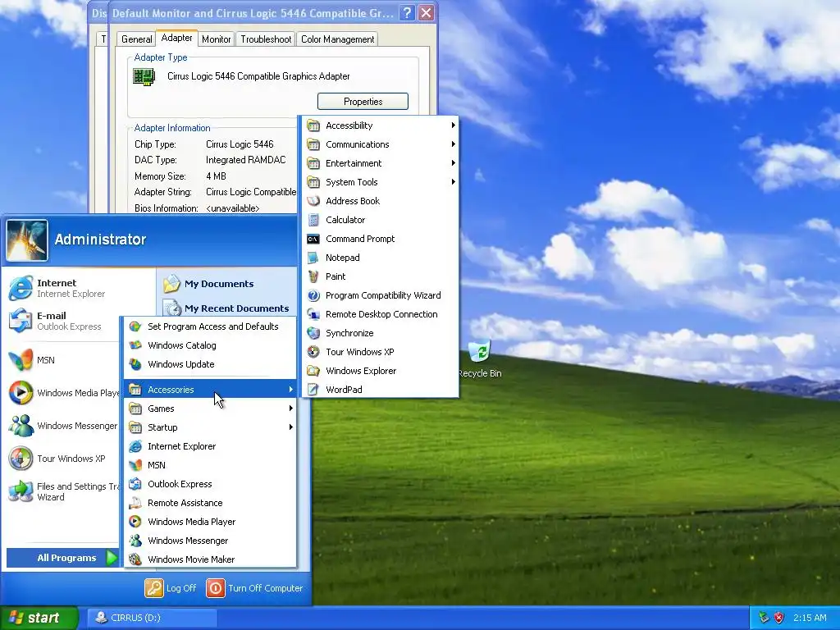Click the Windows Update icon in programs list

tap(135, 364)
